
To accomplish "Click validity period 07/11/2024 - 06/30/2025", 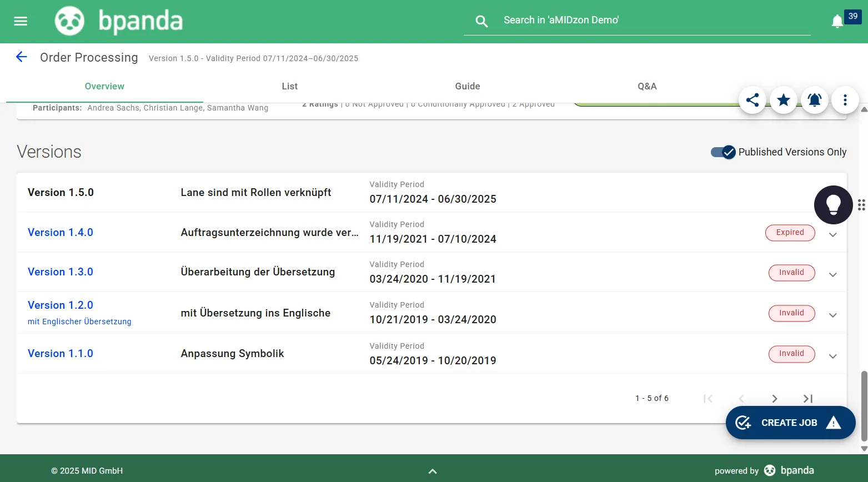I will click(x=433, y=199).
